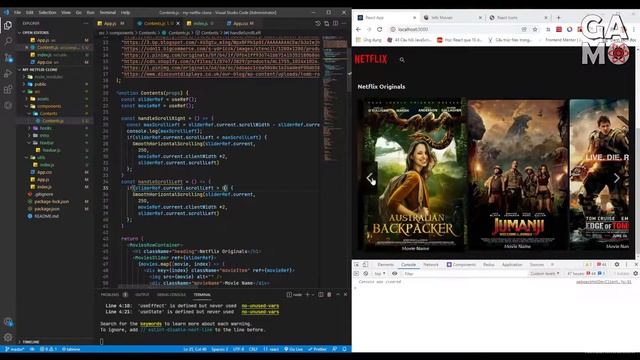
Task: Bookmark page with star icon
Action: coord(535,29)
